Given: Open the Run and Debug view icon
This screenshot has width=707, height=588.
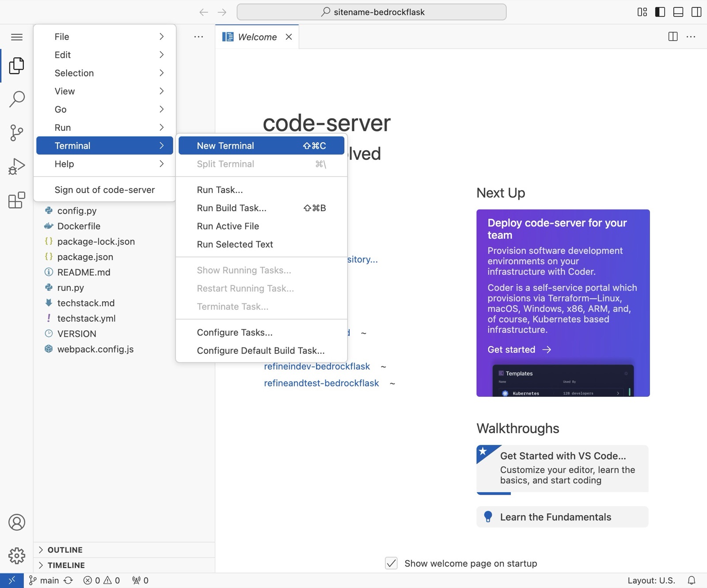Looking at the screenshot, I should [17, 167].
